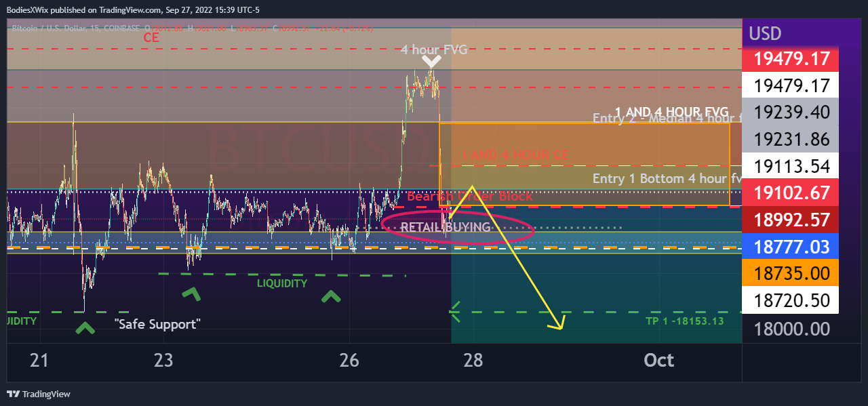Select the 19239.40 price label

pos(791,113)
